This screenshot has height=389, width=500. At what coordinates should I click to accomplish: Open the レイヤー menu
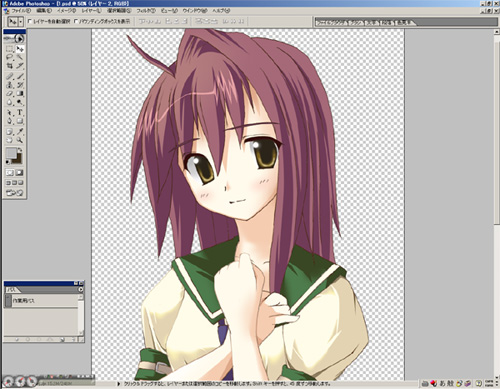[x=91, y=11]
